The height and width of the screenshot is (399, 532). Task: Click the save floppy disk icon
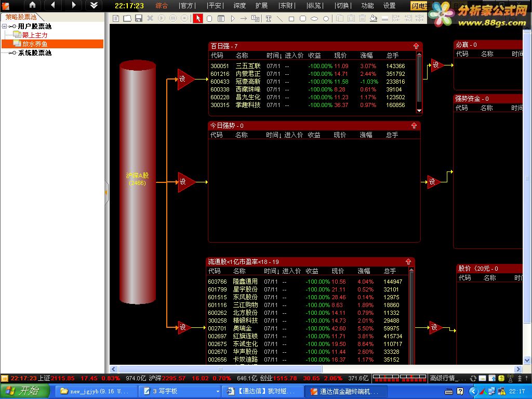(x=138, y=18)
